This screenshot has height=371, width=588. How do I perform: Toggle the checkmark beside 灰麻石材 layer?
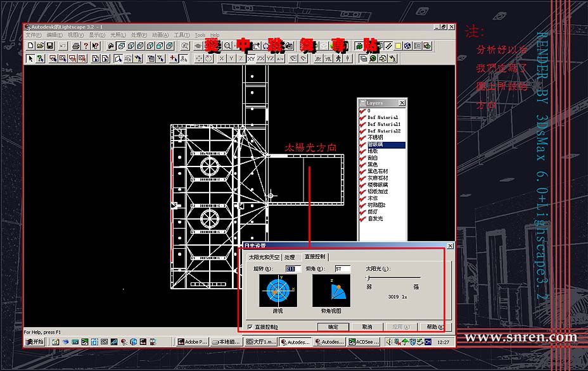[x=362, y=179]
